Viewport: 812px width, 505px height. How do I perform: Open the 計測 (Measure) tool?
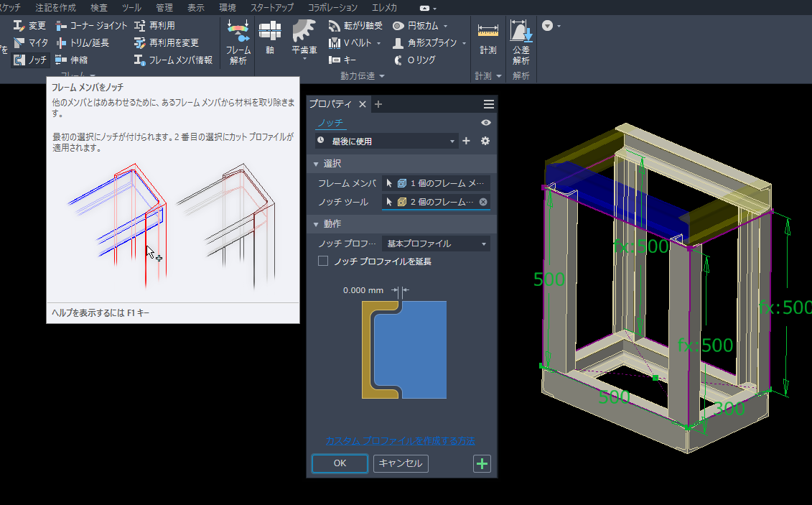tap(487, 40)
